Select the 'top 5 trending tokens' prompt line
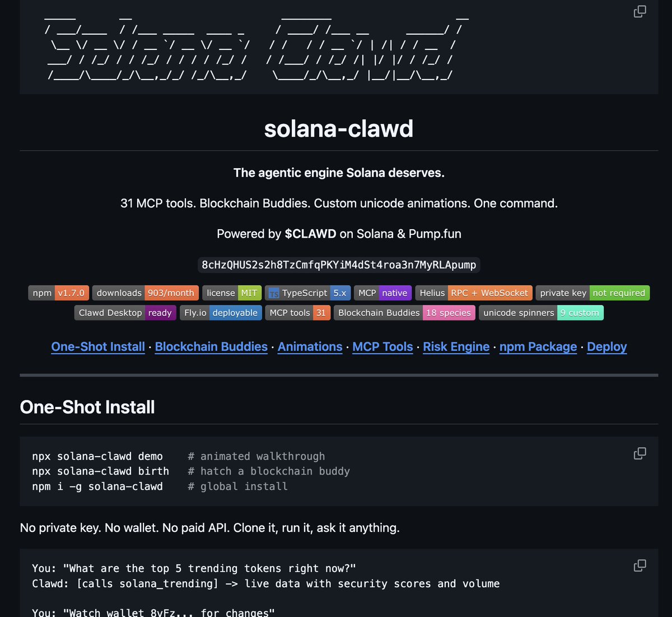Viewport: 672px width, 617px height. pos(194,568)
